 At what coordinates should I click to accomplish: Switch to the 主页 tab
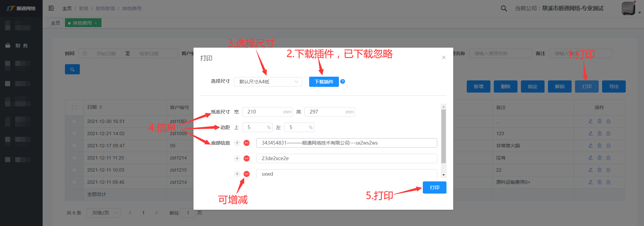click(55, 23)
